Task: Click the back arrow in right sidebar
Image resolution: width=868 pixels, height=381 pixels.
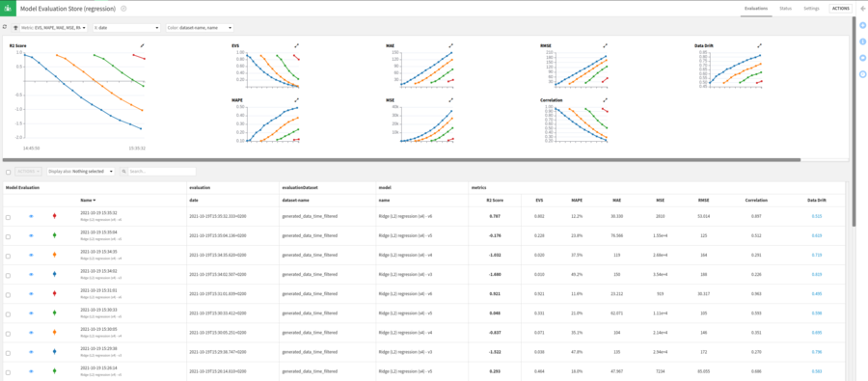Action: point(862,9)
